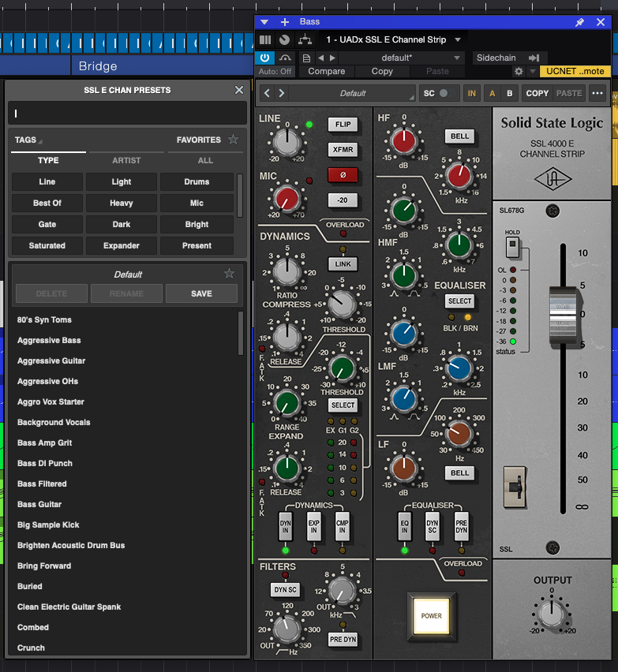Toggle the PRE DYN equaliser switch
This screenshot has height=672, width=618.
pyautogui.click(x=462, y=526)
